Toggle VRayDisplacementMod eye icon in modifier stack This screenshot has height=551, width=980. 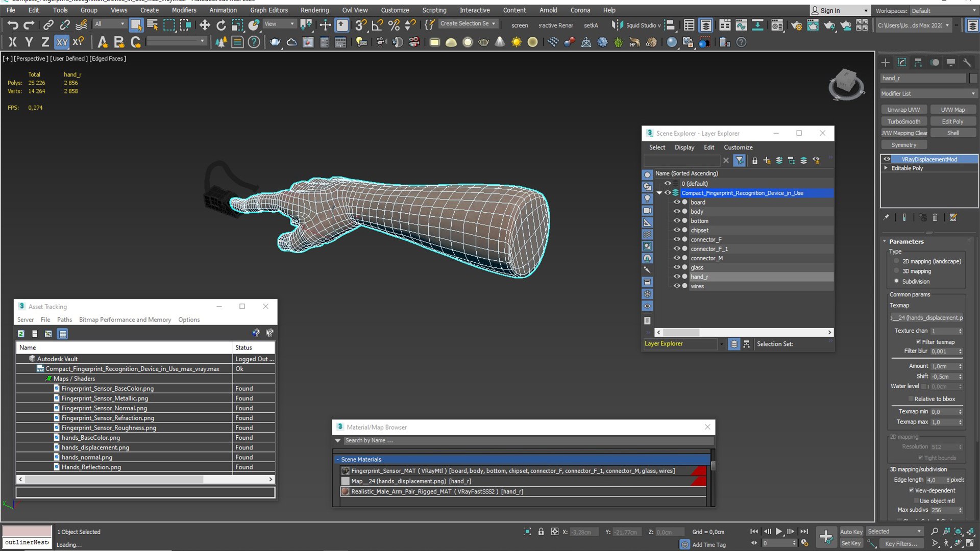[887, 159]
